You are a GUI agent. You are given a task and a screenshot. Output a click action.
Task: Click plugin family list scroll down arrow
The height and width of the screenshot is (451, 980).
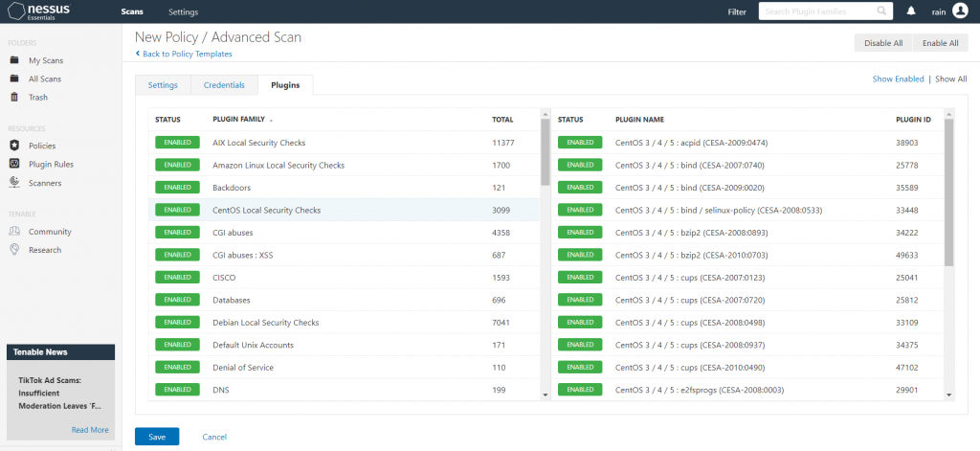point(545,395)
